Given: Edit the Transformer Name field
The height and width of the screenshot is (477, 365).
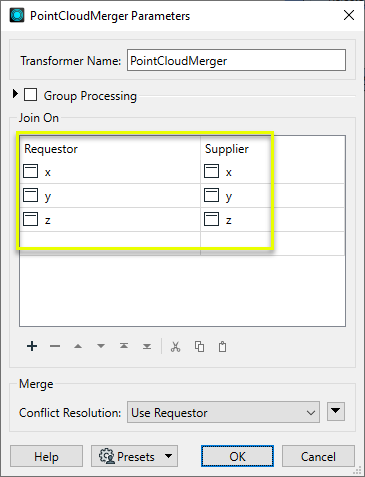Looking at the screenshot, I should point(236,60).
